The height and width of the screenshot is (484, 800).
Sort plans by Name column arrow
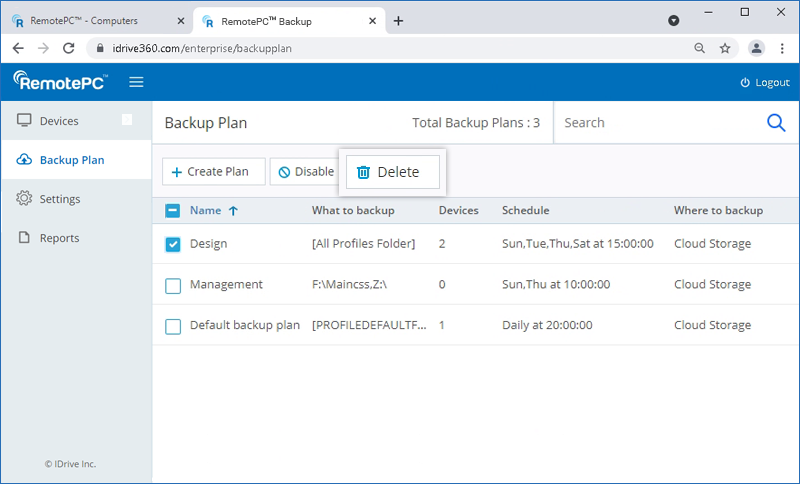233,211
